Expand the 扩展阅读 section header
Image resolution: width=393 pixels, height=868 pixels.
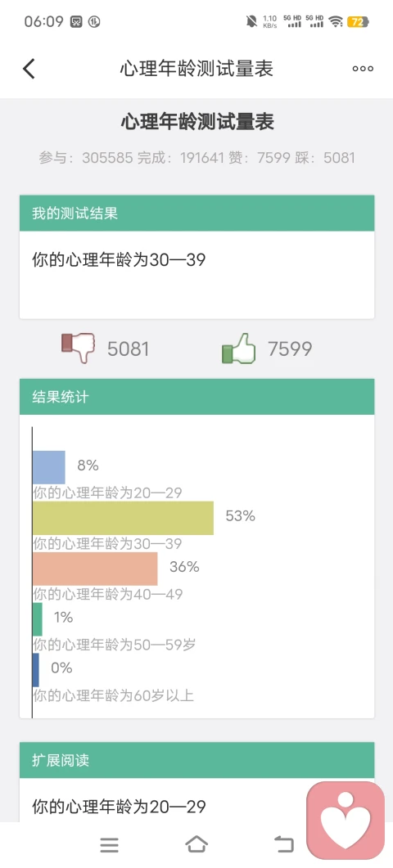[x=196, y=760]
